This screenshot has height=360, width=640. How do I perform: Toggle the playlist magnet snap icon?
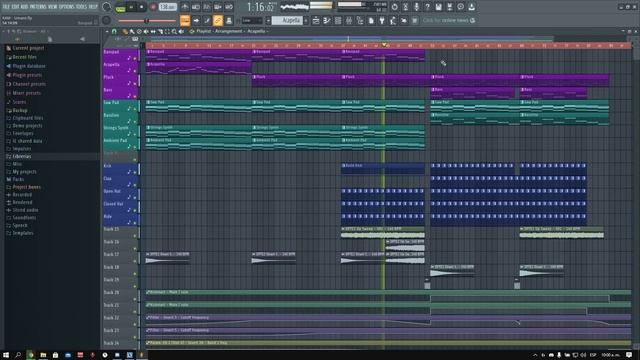114,31
